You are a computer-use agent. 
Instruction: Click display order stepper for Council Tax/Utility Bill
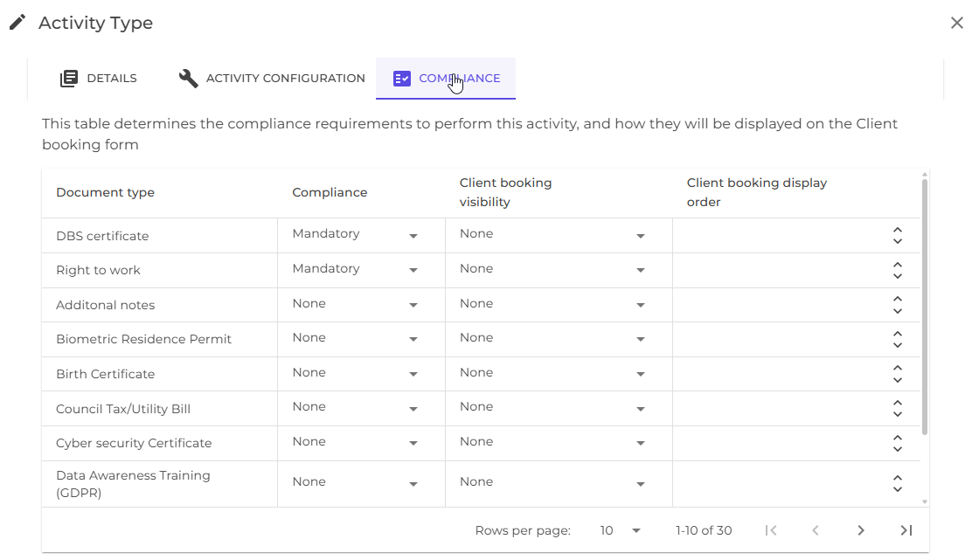pos(897,408)
